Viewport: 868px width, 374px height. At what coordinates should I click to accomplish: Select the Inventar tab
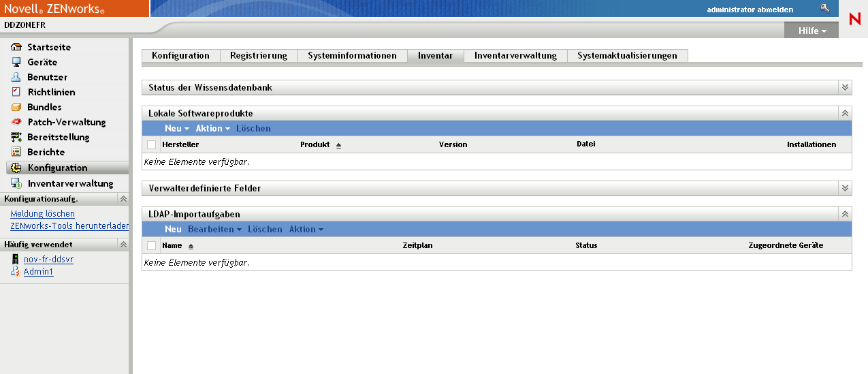pyautogui.click(x=435, y=56)
